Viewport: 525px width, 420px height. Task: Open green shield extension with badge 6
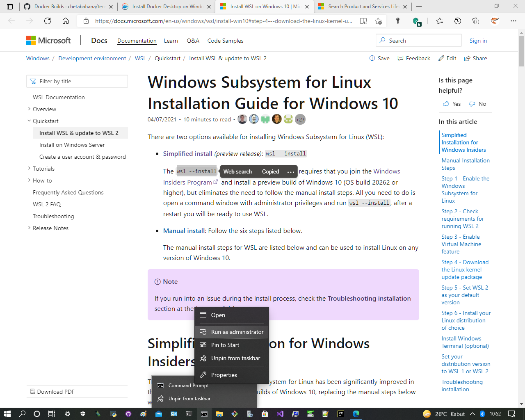point(416,22)
